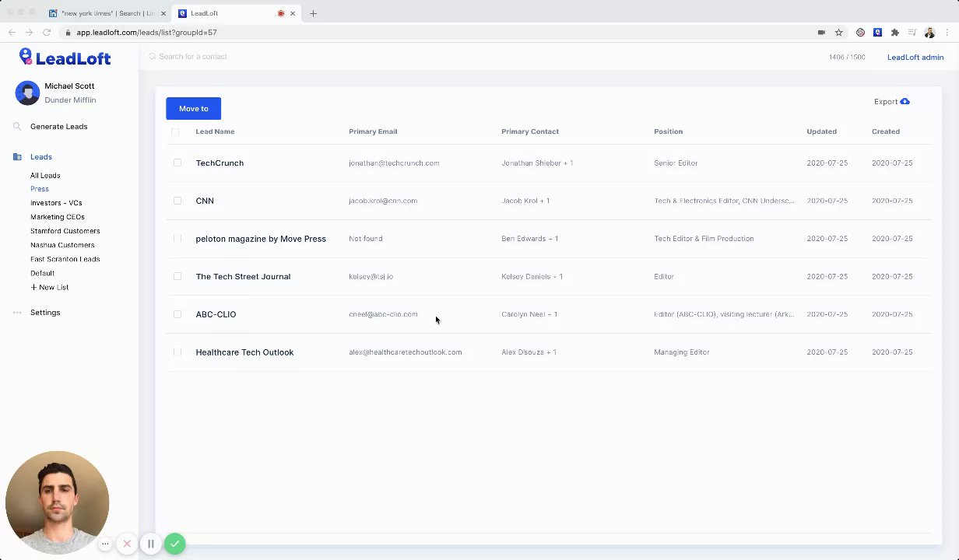Click the Primary Contact Kelsey Daniels + 1
This screenshot has width=959, height=560.
pos(532,276)
